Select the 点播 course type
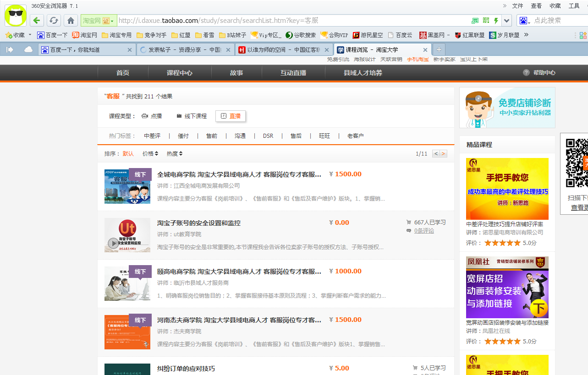This screenshot has height=375, width=588. coord(152,116)
